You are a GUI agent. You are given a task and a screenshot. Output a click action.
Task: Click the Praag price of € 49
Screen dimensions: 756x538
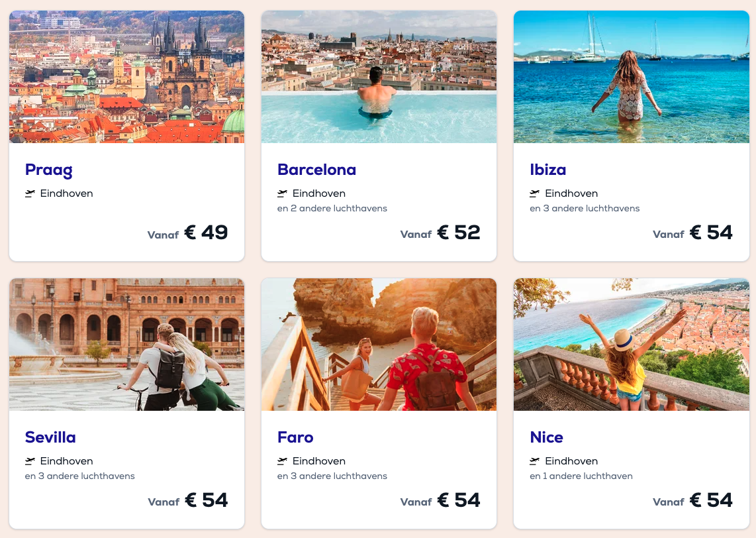pos(206,233)
